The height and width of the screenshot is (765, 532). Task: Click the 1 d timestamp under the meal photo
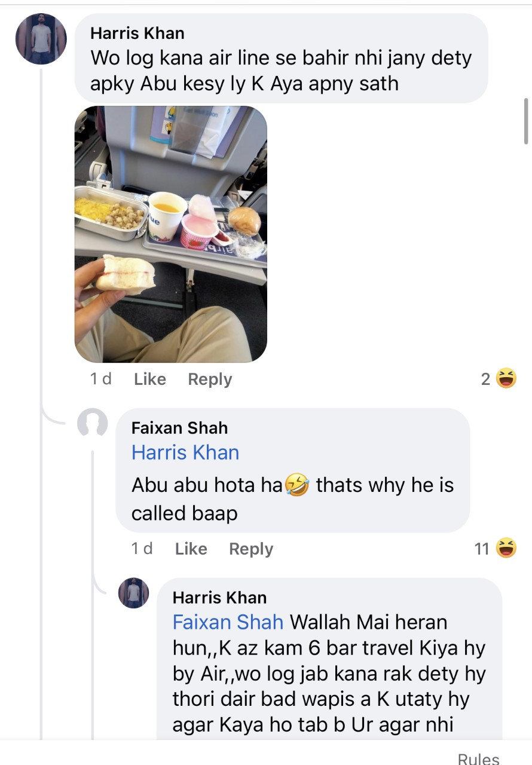100,379
